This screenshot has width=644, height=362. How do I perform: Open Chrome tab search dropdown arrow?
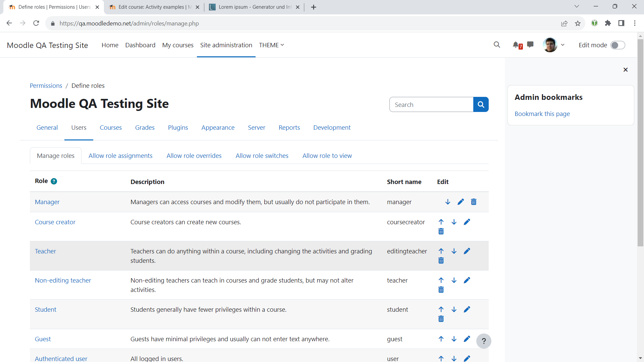tap(577, 6)
